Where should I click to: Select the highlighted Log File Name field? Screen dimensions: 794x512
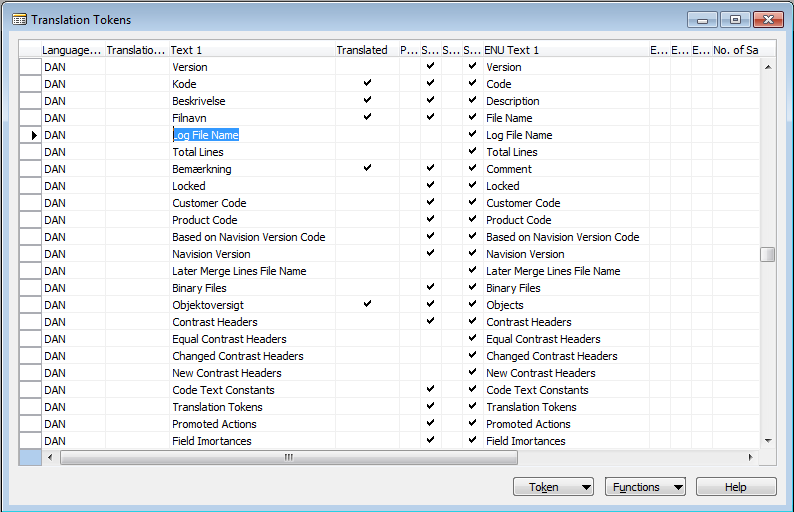[206, 135]
